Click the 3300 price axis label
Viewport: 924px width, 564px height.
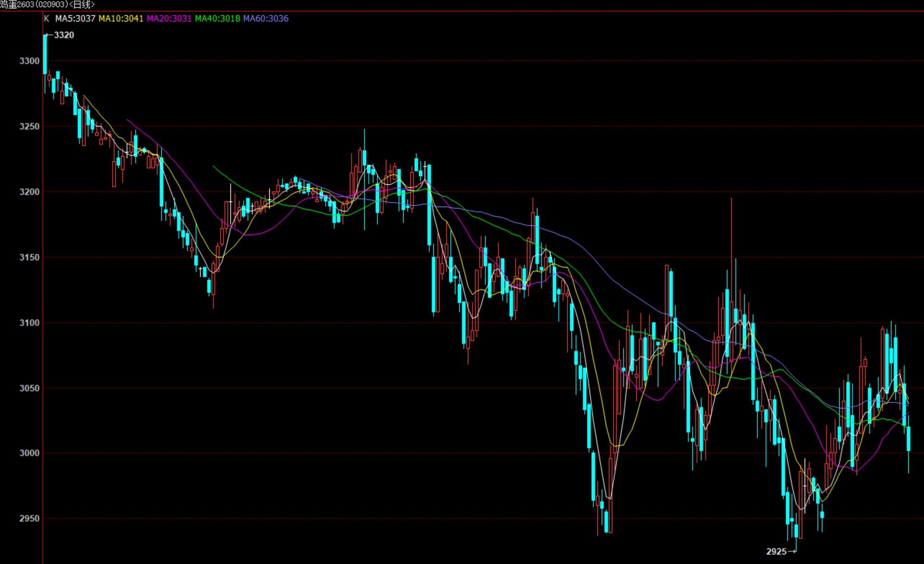point(29,61)
